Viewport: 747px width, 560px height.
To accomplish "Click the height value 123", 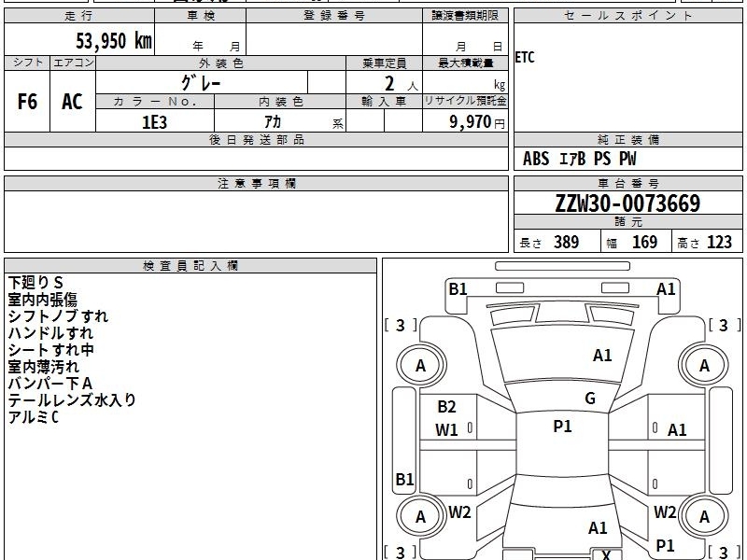I will click(719, 243).
